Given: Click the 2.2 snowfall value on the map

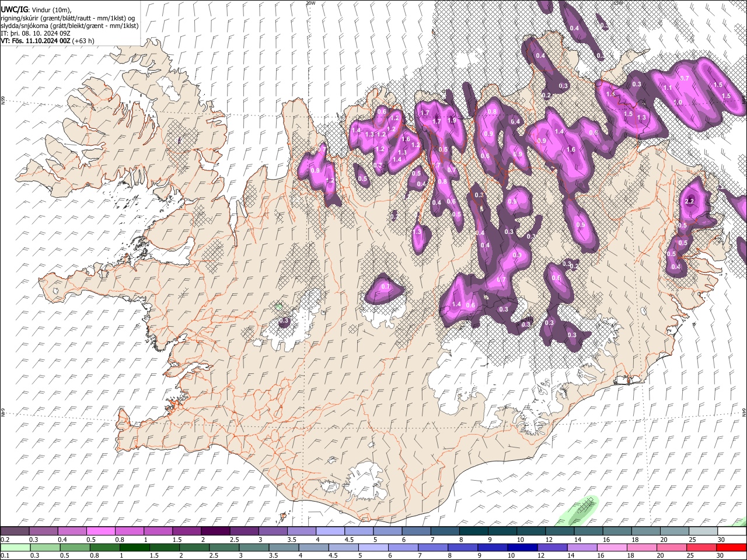Looking at the screenshot, I should click(x=689, y=201).
